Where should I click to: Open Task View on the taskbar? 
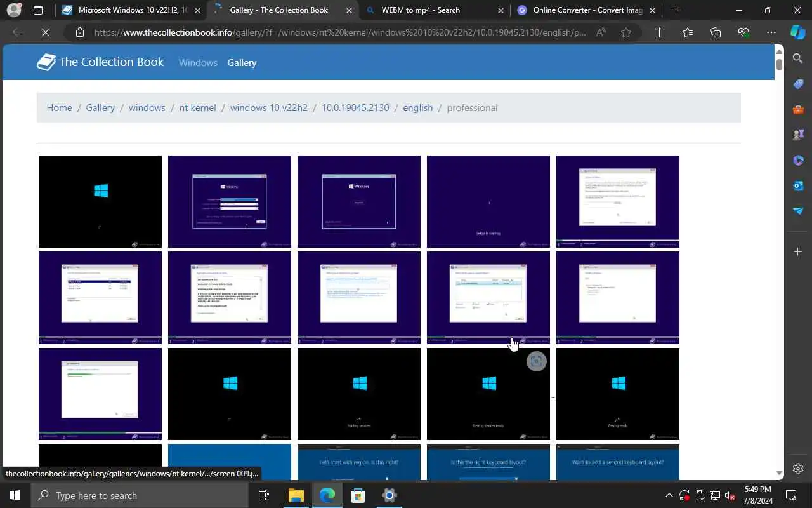pyautogui.click(x=264, y=495)
